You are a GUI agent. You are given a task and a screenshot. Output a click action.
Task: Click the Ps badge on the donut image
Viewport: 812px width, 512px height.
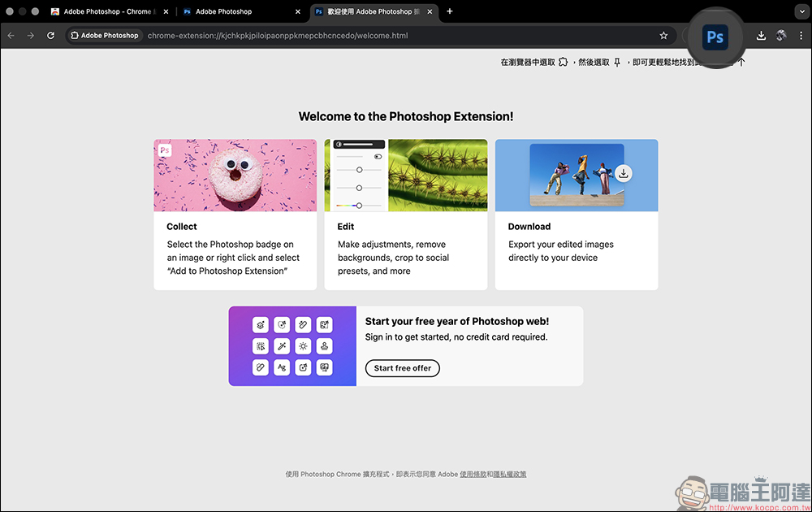pos(165,150)
